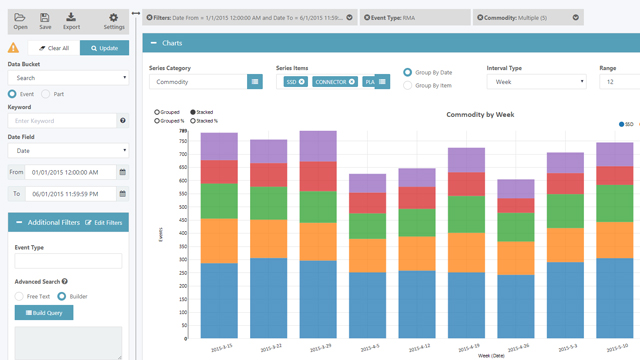This screenshot has height=360, width=640.
Task: Click the advanced search query text area
Action: click(68, 343)
